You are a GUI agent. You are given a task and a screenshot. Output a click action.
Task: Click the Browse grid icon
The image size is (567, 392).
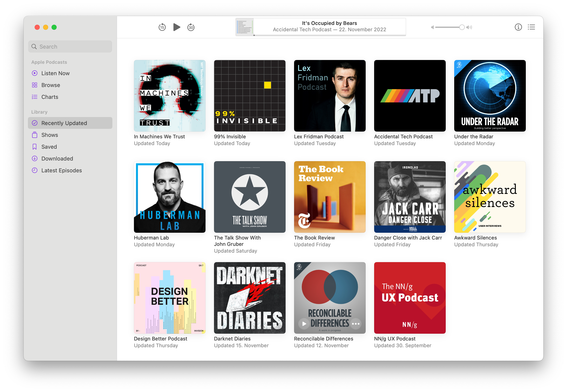[35, 85]
